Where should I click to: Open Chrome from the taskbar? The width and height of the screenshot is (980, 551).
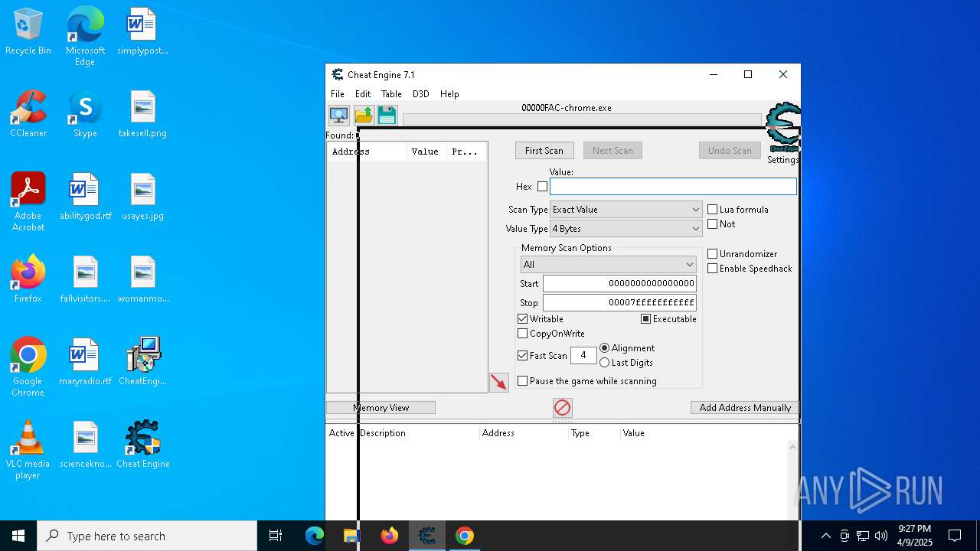pos(465,536)
